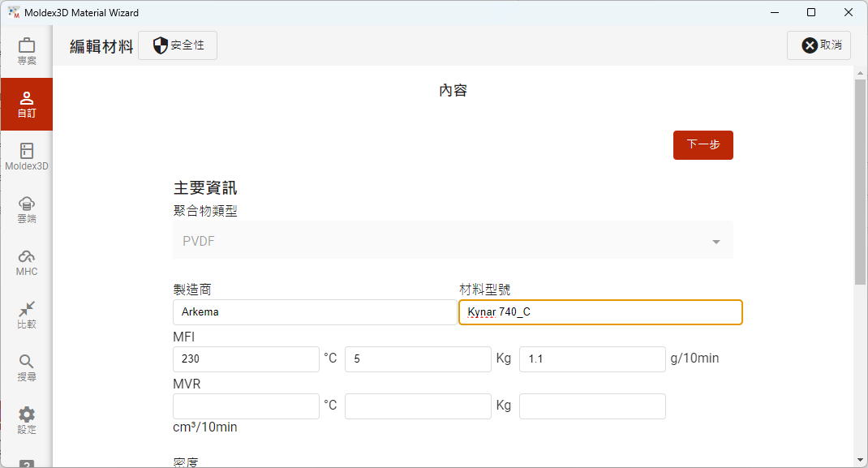The image size is (868, 468).
Task: Cancel editing with the 取消 button
Action: (x=819, y=45)
